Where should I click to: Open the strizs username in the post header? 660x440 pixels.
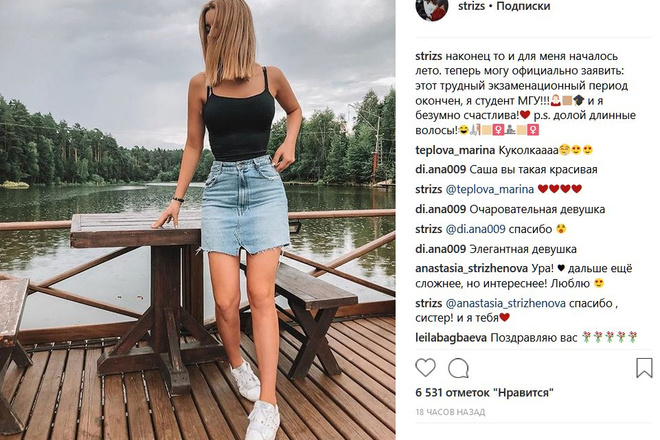click(x=471, y=6)
